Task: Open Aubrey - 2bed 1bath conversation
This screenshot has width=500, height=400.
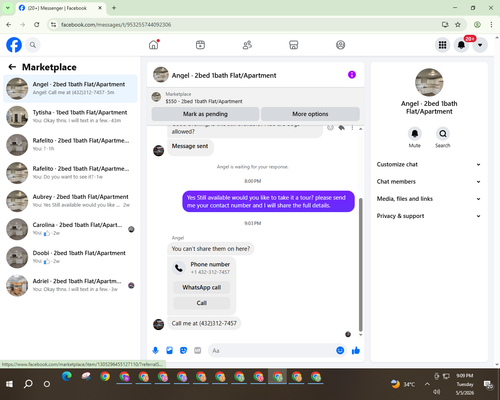Action: click(70, 201)
